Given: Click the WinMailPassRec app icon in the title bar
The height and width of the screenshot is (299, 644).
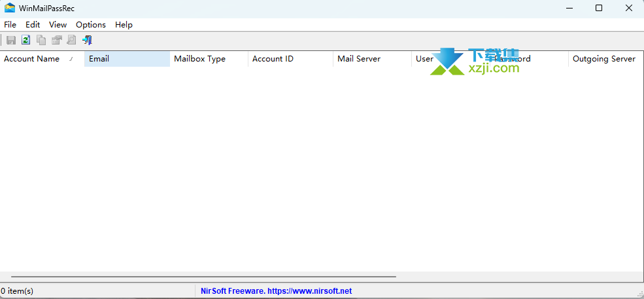Looking at the screenshot, I should (9, 8).
